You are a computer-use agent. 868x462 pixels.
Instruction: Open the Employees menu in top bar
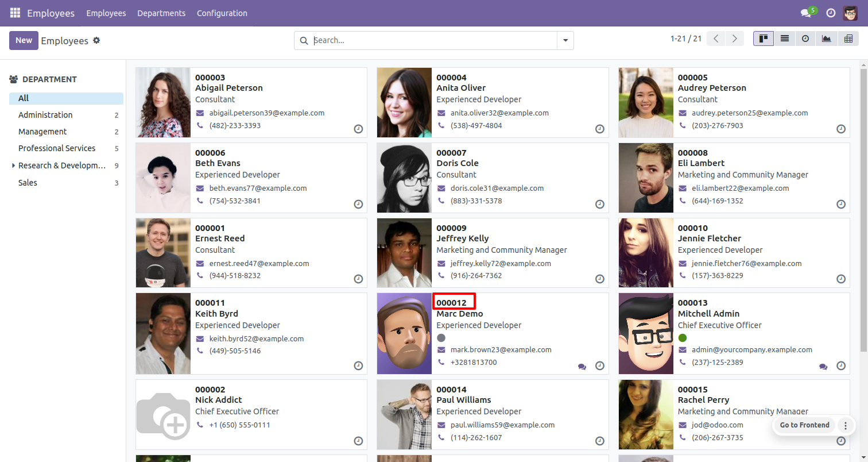point(106,13)
